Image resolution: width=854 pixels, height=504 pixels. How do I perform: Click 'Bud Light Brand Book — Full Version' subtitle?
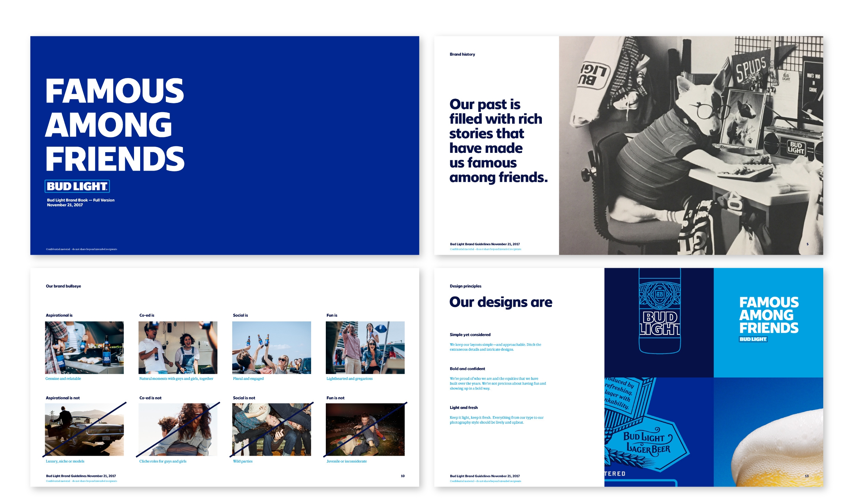pos(81,200)
